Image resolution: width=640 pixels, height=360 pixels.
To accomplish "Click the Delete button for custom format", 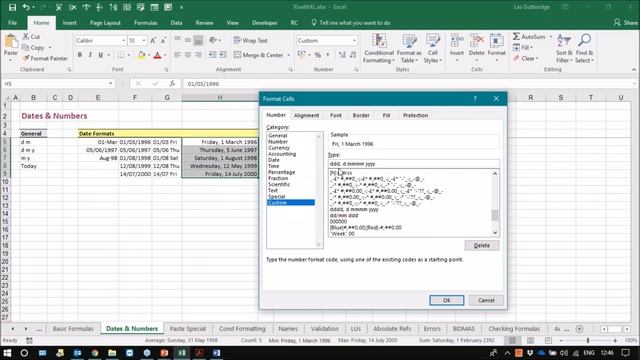I will coord(482,245).
